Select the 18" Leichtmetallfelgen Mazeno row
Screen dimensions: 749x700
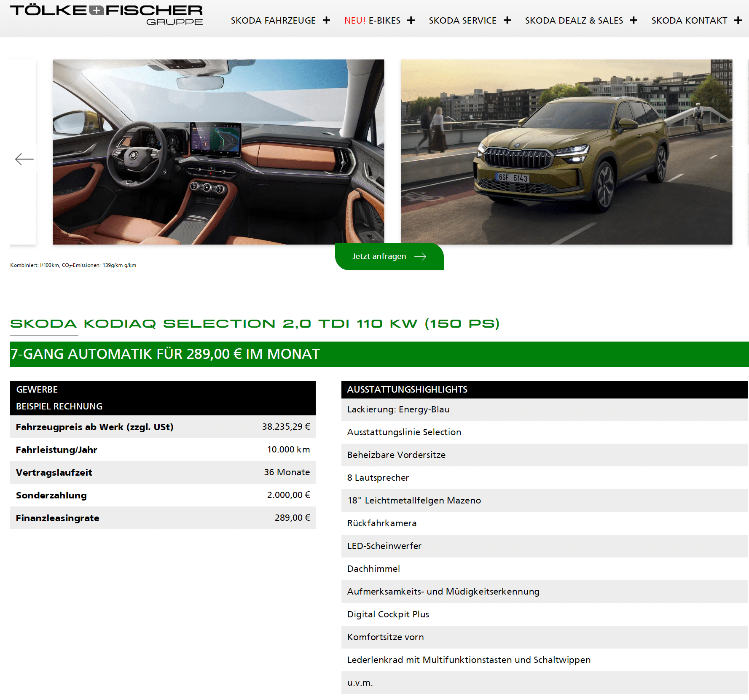pyautogui.click(x=545, y=501)
